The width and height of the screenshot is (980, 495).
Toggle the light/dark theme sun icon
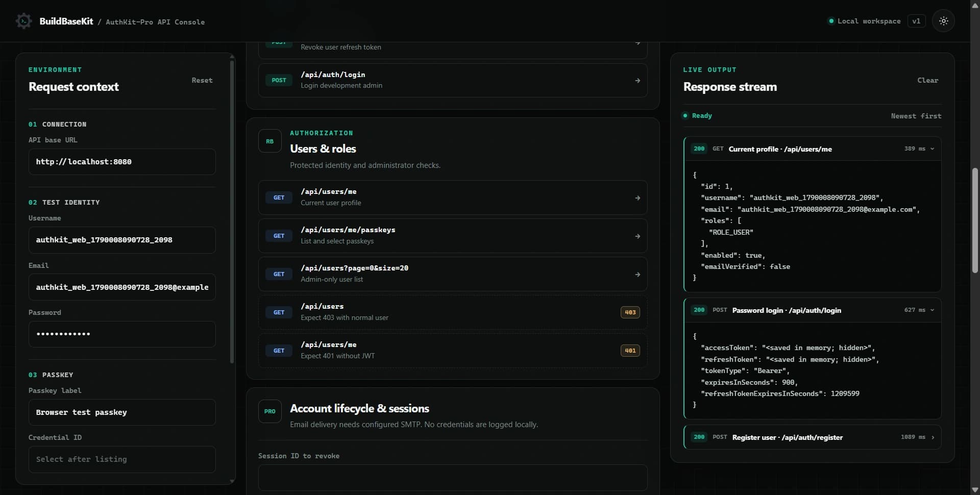[x=943, y=21]
